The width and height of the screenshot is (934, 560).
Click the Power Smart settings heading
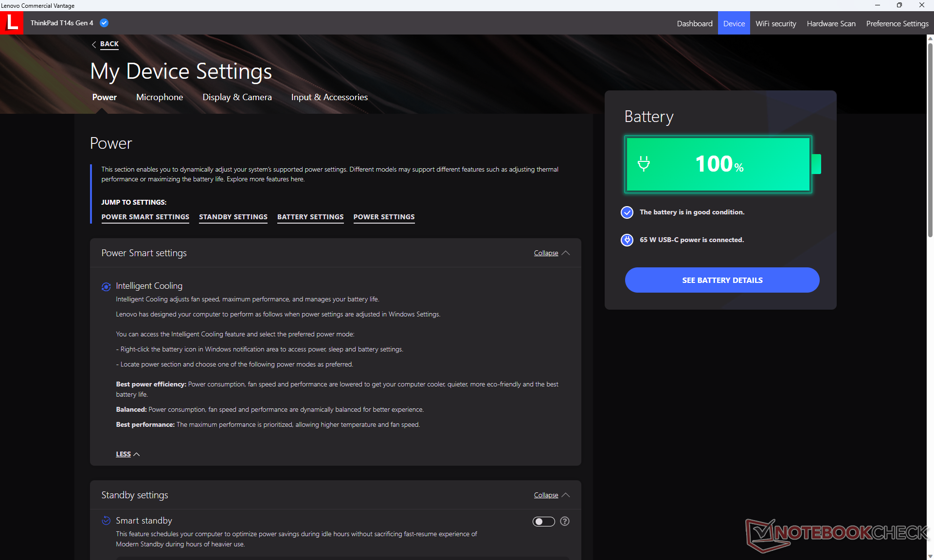pyautogui.click(x=144, y=253)
